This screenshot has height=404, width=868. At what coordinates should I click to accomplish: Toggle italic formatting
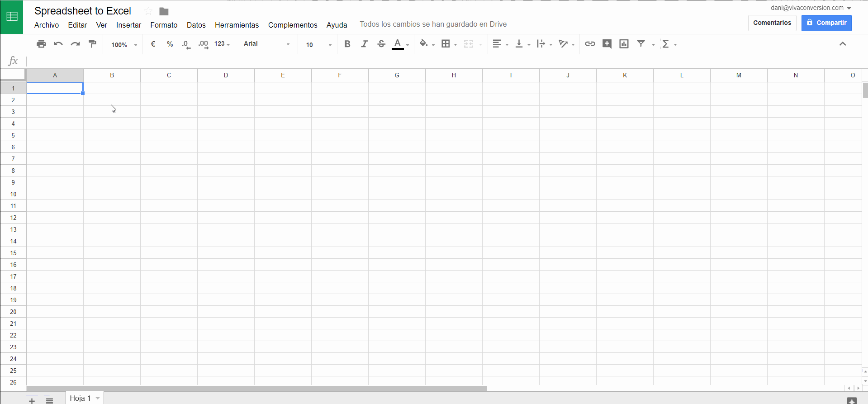(x=364, y=44)
